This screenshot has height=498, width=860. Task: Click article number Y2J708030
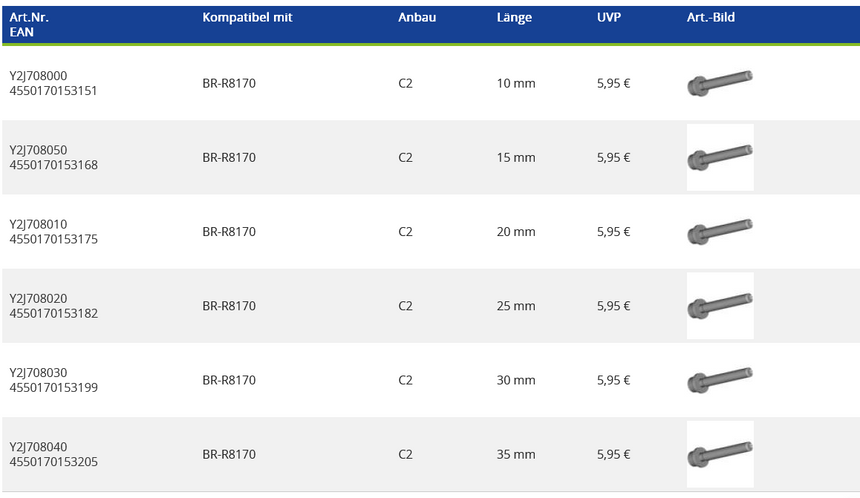click(x=38, y=372)
